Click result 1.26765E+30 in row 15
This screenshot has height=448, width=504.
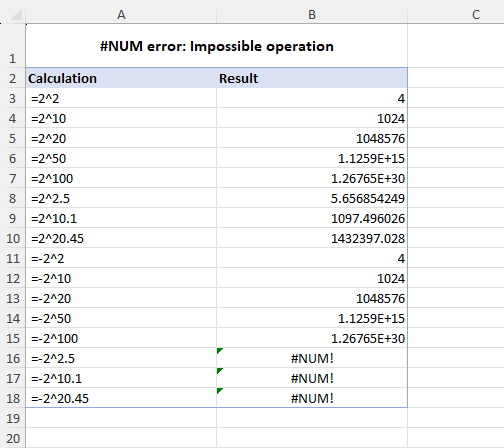312,338
